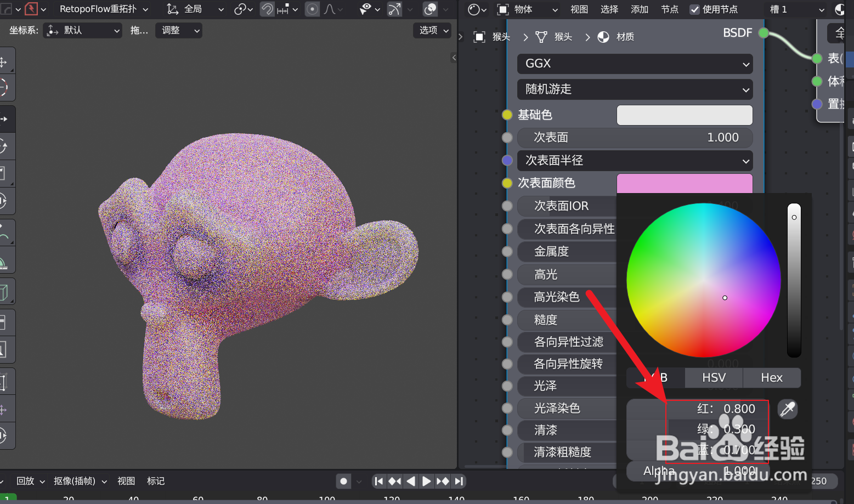The width and height of the screenshot is (854, 504).
Task: Open the timeline View menu
Action: [126, 481]
